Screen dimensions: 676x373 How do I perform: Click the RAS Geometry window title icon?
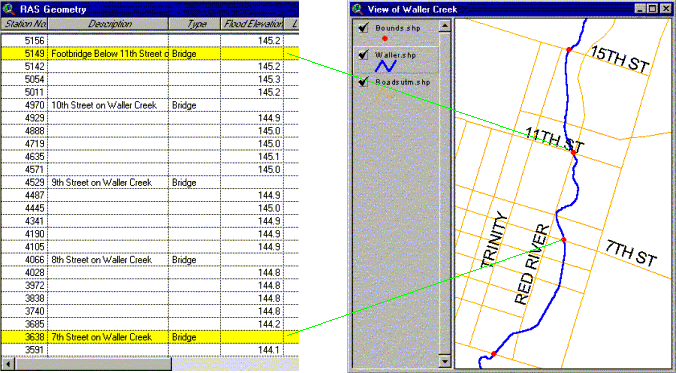[x=8, y=9]
